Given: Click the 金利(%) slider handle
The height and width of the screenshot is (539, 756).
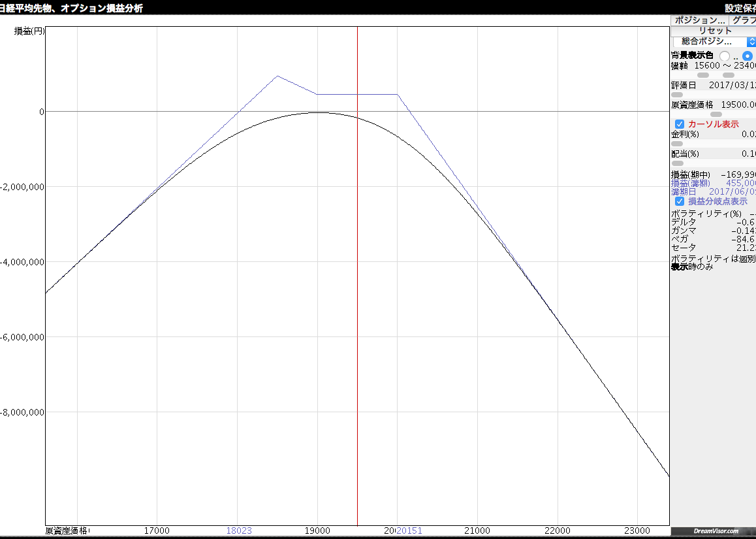Looking at the screenshot, I should [x=677, y=144].
